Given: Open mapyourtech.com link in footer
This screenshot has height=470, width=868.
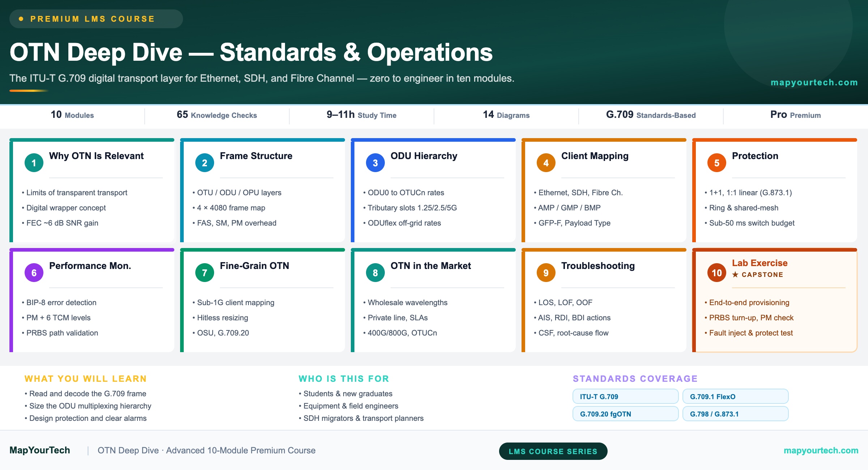Looking at the screenshot, I should pos(821,450).
